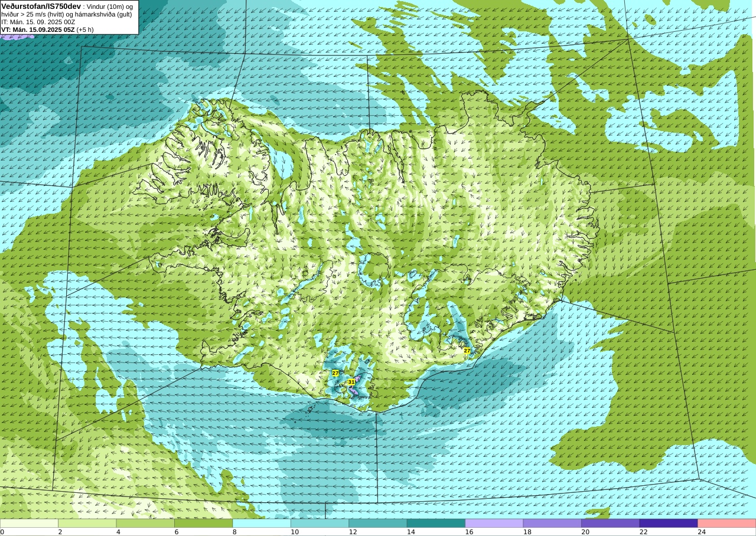756x536 pixels.
Task: Click the yellow 31 gust marker
Action: click(351, 382)
